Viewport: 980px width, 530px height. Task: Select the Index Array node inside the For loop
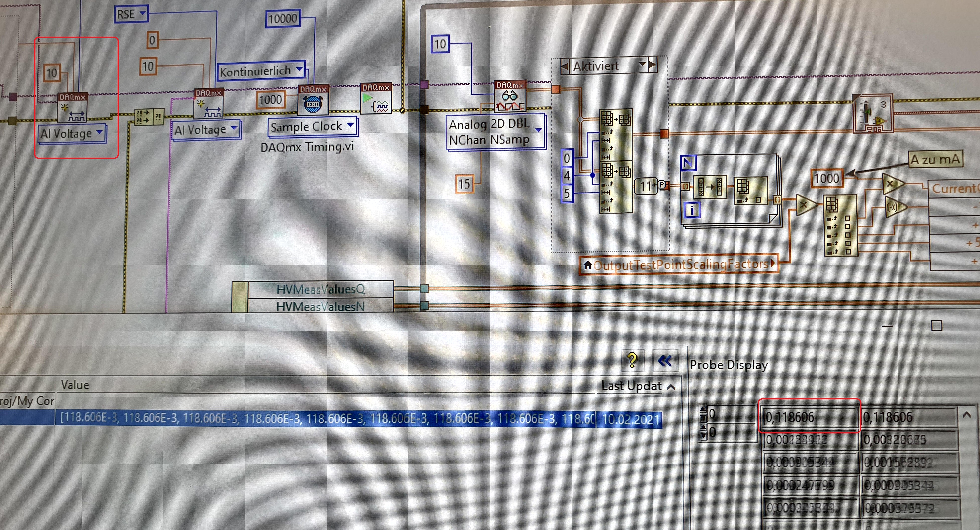pos(750,191)
